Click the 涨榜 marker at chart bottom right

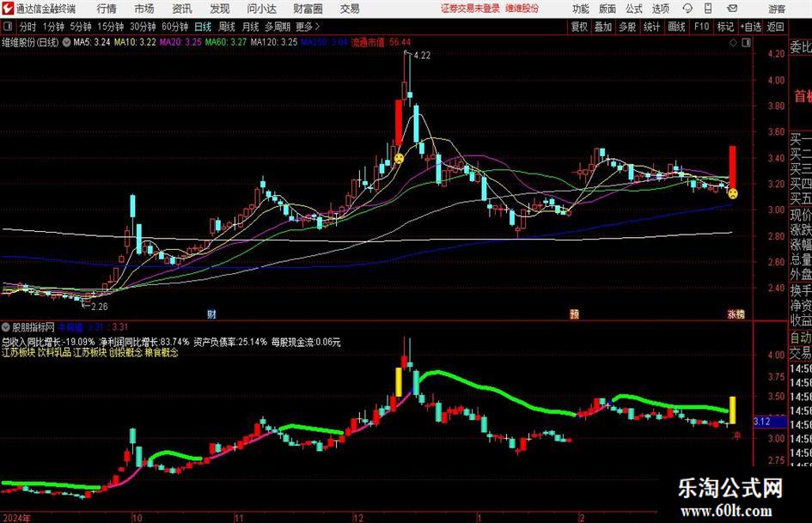pos(736,313)
